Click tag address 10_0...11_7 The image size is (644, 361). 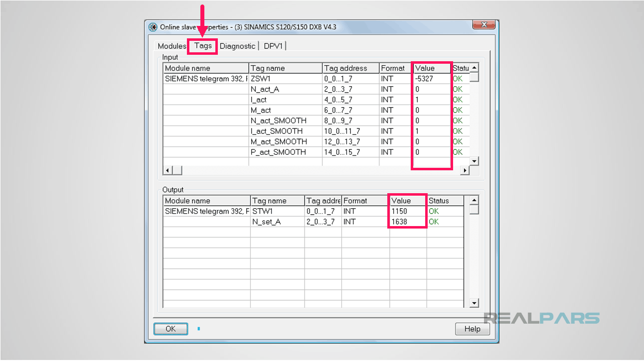pyautogui.click(x=342, y=131)
